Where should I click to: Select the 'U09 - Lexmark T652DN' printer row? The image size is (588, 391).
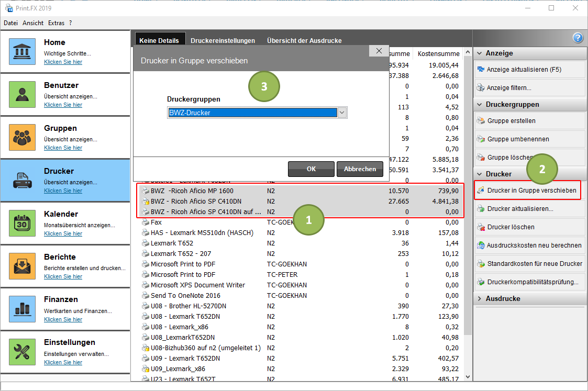(301, 359)
